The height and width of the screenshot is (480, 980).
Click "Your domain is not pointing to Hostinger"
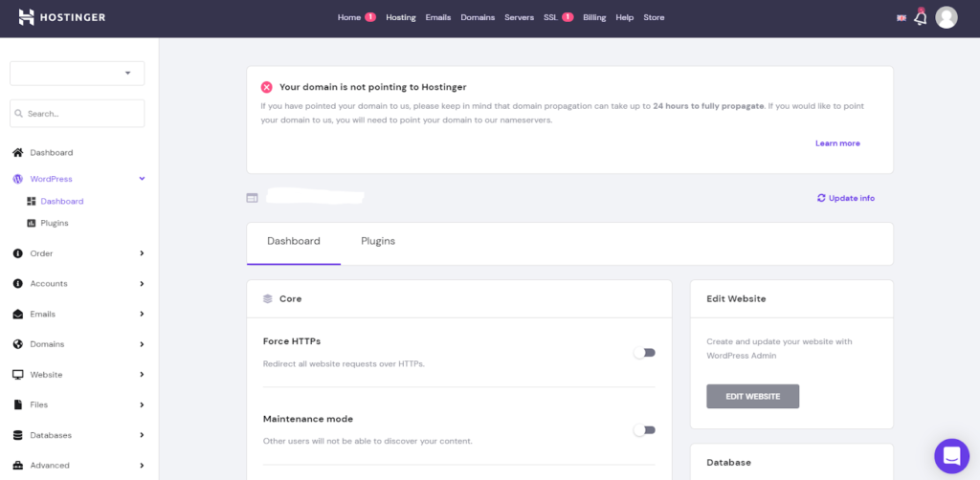pyautogui.click(x=372, y=87)
